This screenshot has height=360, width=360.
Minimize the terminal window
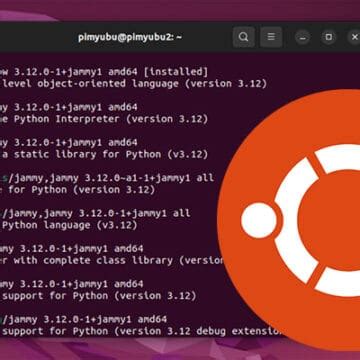coord(303,37)
